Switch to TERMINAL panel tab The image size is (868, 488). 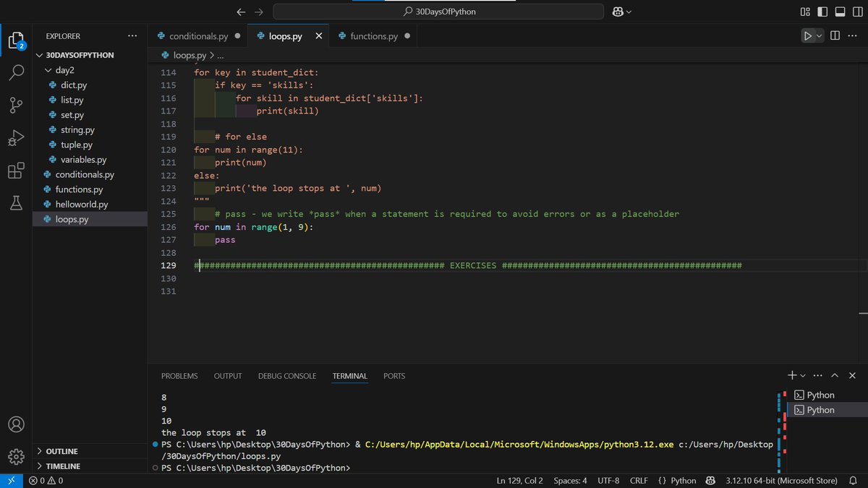(x=350, y=376)
